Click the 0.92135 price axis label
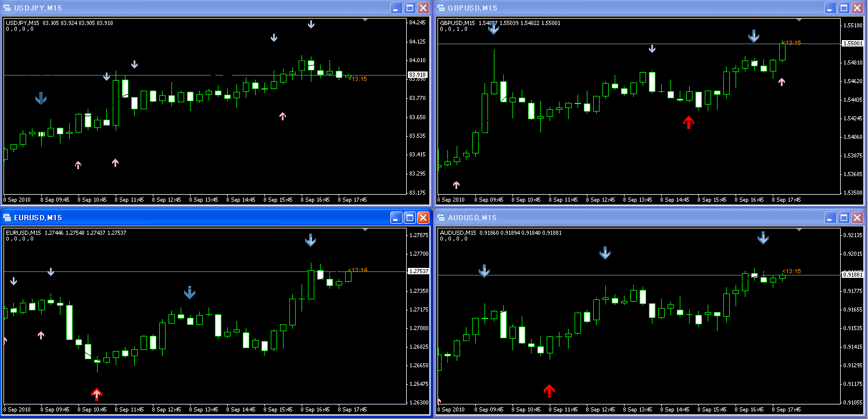 click(852, 235)
